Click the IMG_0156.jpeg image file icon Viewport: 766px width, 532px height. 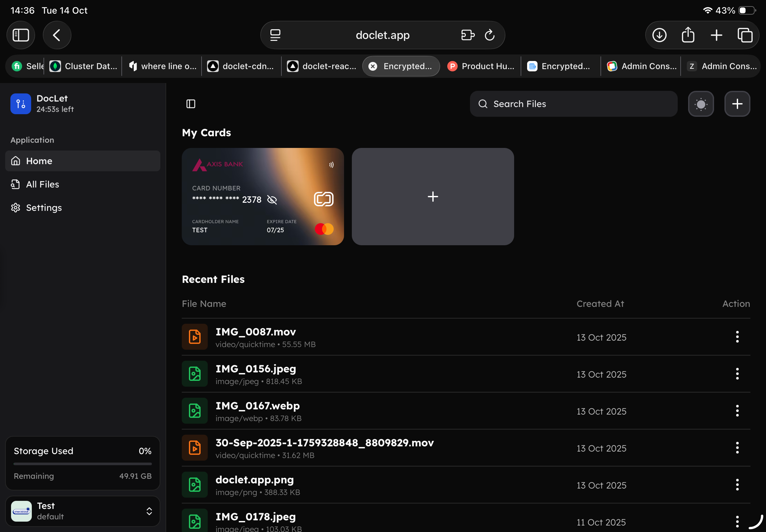(195, 374)
